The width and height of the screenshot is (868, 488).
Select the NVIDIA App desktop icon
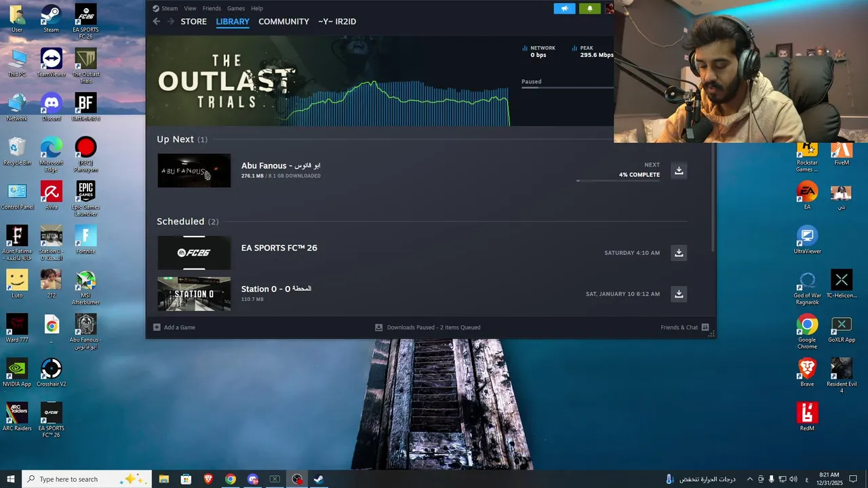click(17, 372)
